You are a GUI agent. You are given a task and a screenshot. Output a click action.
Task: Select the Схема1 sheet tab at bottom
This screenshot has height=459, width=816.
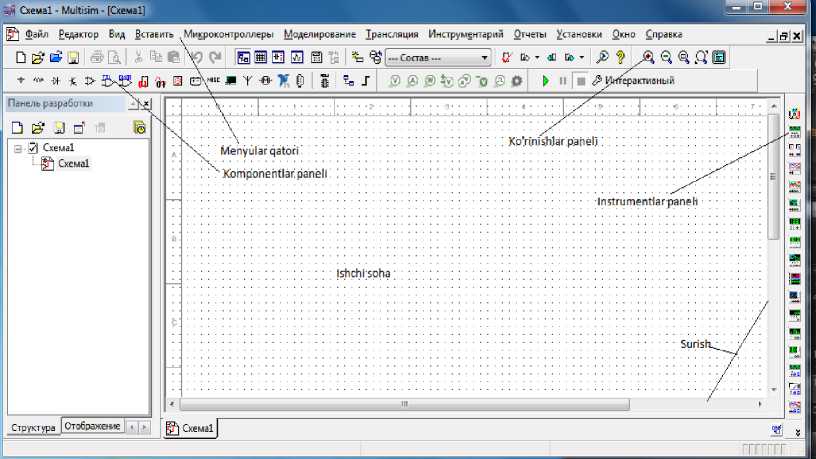coord(190,428)
